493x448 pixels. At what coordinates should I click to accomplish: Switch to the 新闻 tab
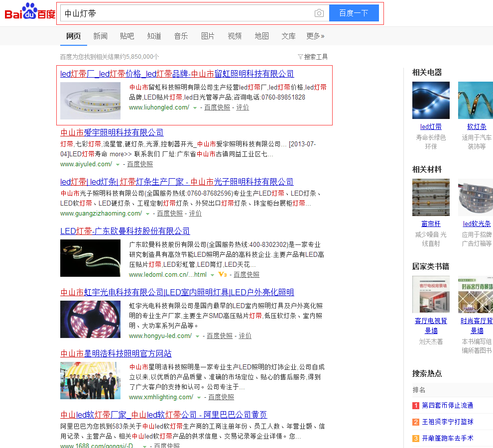tap(100, 36)
